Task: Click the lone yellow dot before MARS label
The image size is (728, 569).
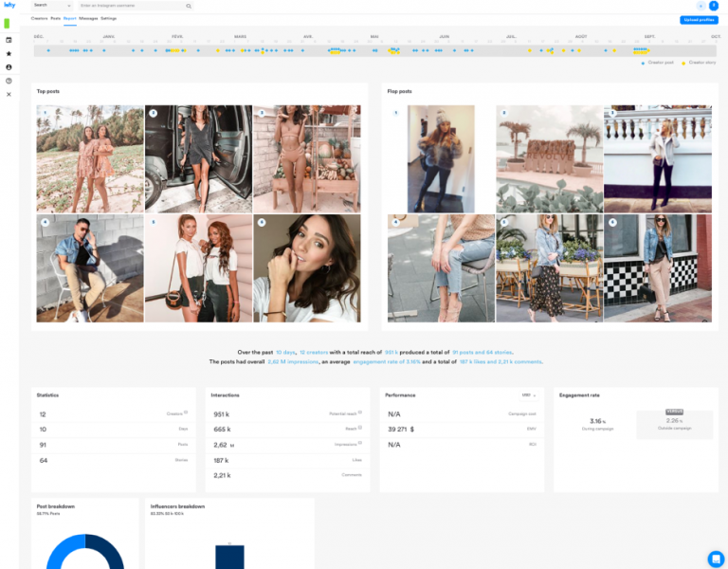Action: (x=218, y=50)
